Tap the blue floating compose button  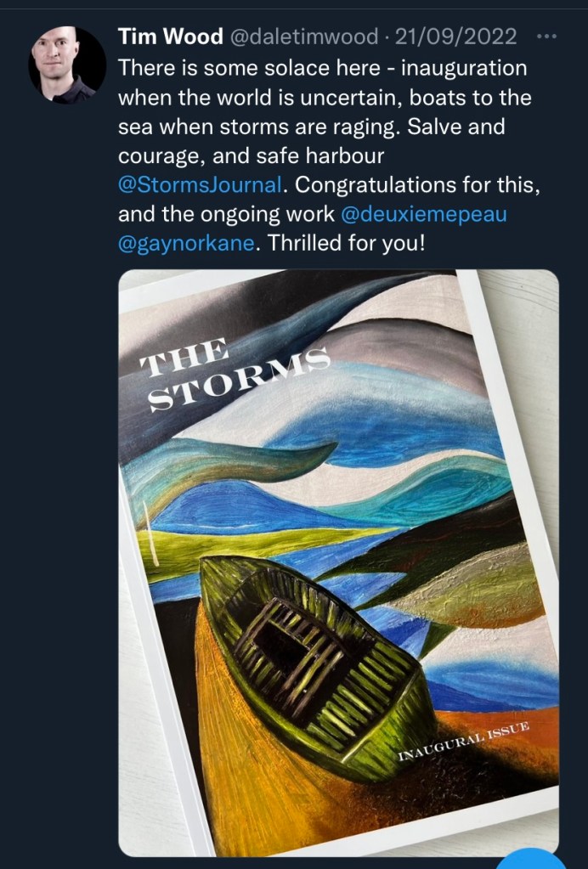pyautogui.click(x=532, y=858)
